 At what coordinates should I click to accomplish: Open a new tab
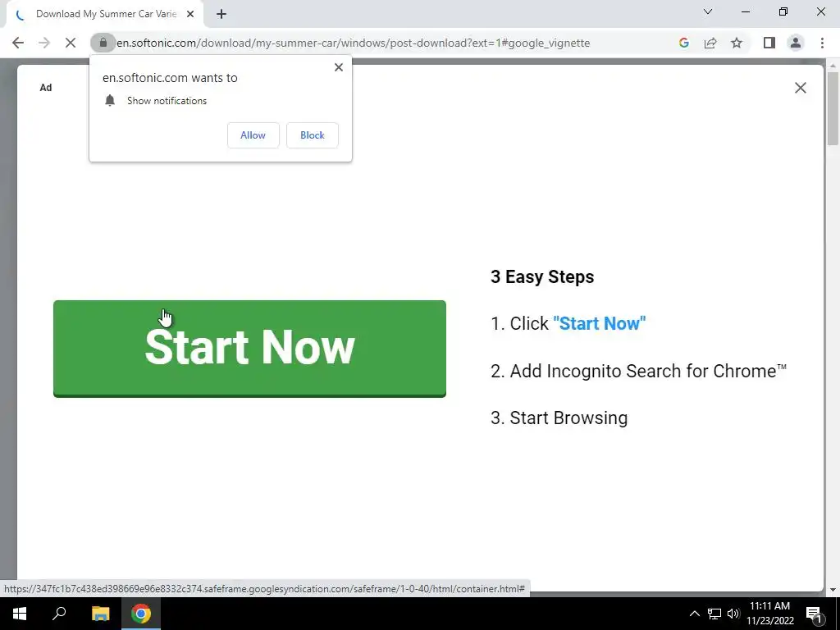221,15
